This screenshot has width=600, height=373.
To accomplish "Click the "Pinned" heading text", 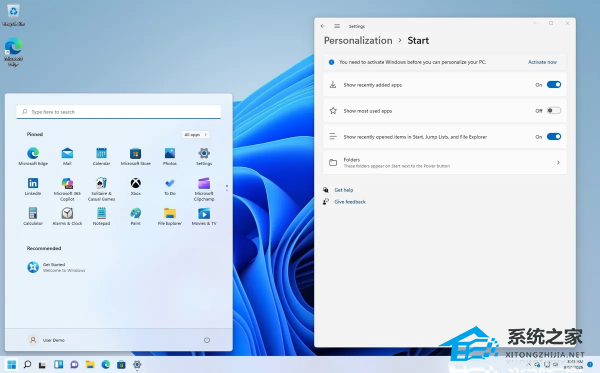I will pos(35,134).
